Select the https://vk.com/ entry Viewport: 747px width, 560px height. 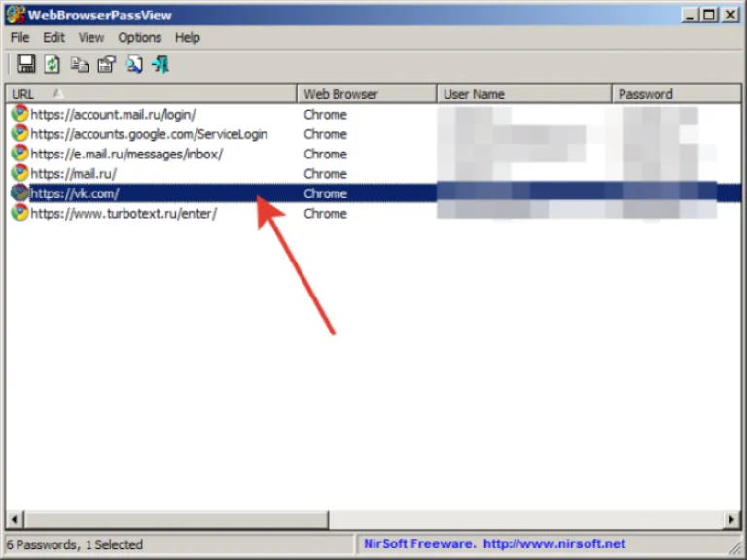74,193
